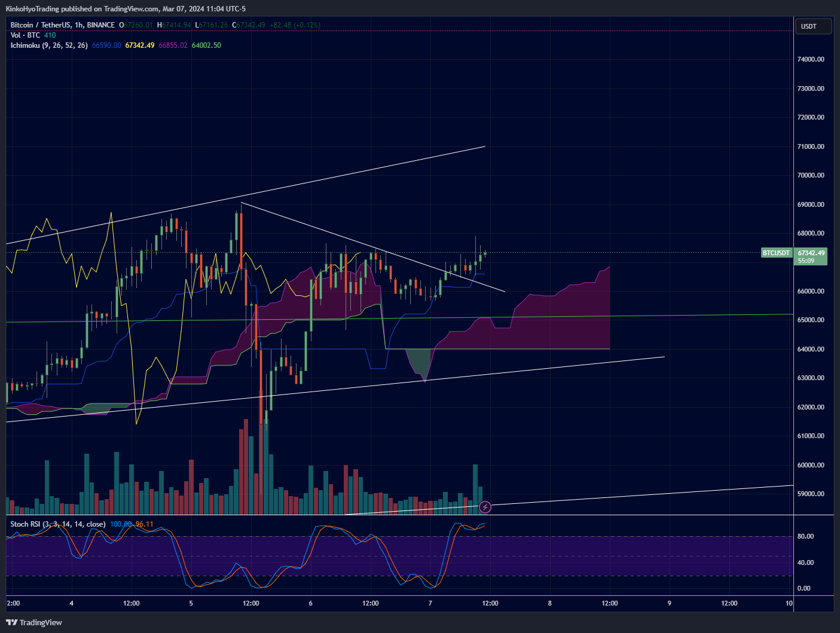Click the 59000.00 price axis label

811,494
